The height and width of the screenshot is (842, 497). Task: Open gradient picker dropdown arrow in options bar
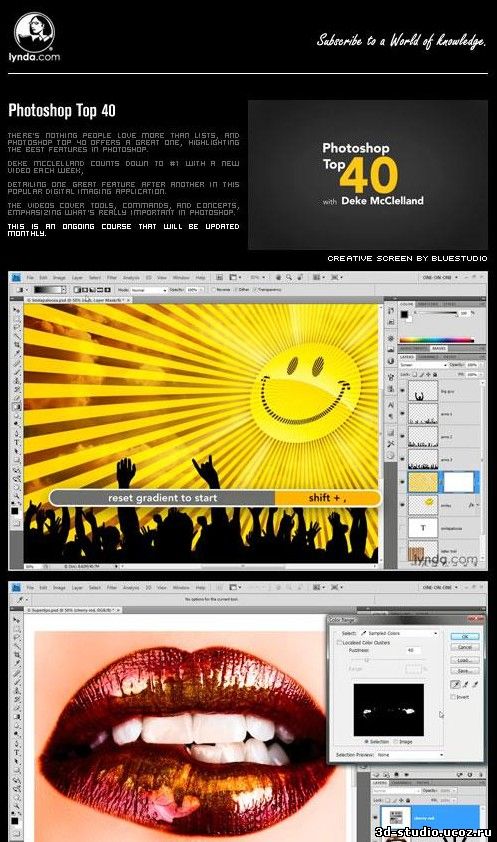coord(63,290)
